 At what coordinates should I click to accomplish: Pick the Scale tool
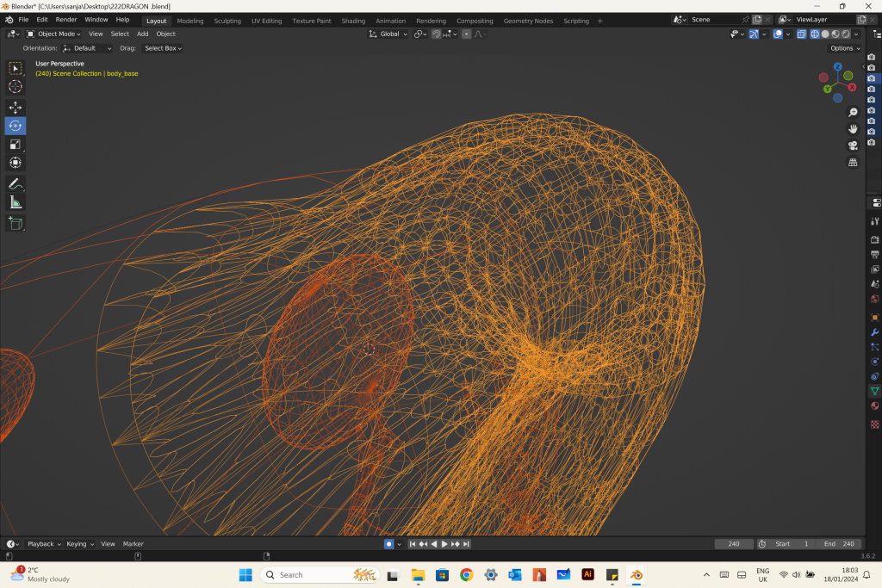(16, 145)
